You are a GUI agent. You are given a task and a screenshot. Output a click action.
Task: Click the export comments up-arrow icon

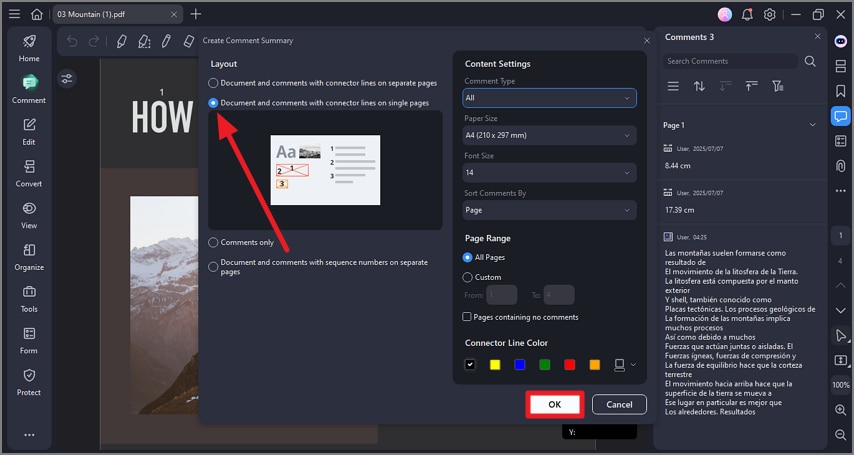click(x=752, y=86)
